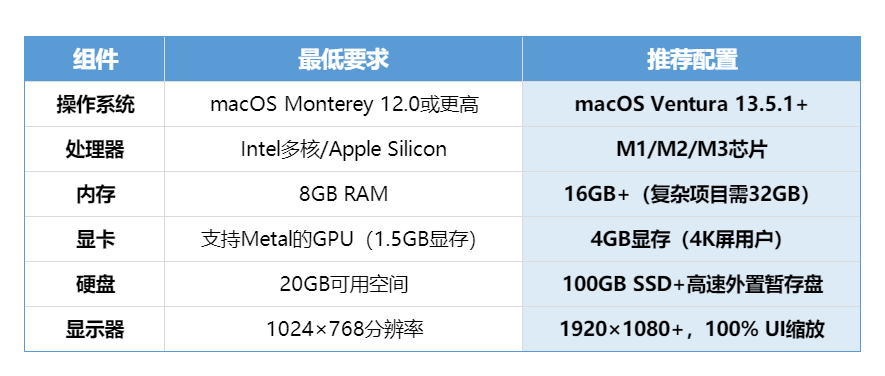
Task: Click the 20GB可用空间 cell
Action: (x=343, y=284)
